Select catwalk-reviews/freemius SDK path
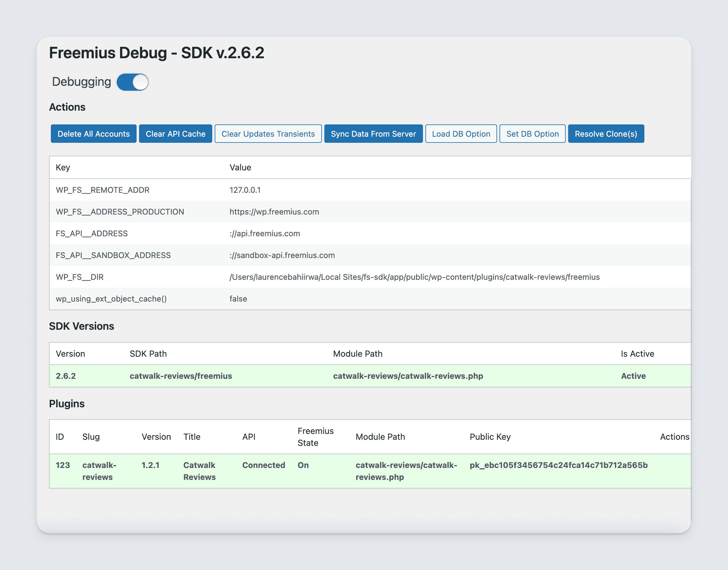Screen dimensions: 728x570 click(181, 376)
